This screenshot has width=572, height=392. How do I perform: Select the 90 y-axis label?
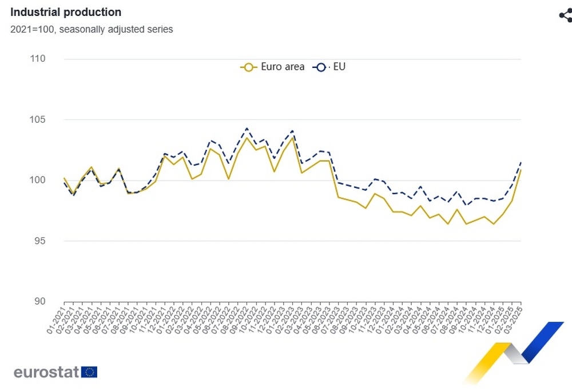click(39, 302)
